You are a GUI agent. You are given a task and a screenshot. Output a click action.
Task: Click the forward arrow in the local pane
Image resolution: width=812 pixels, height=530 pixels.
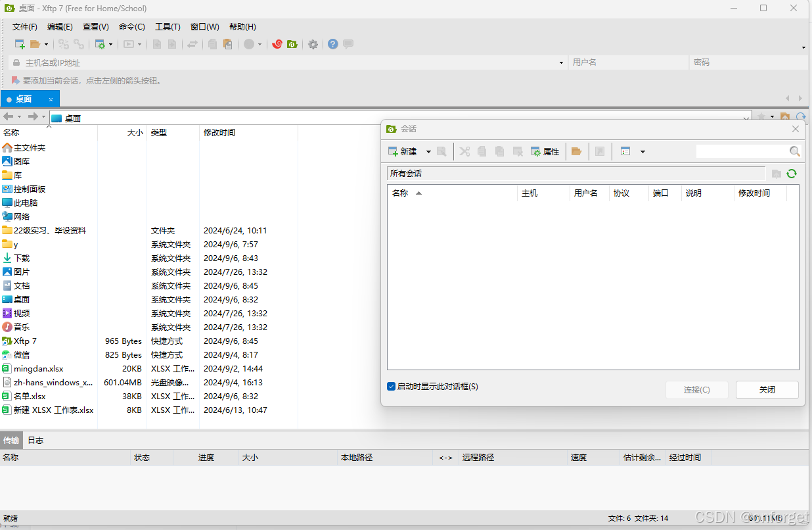click(x=32, y=117)
